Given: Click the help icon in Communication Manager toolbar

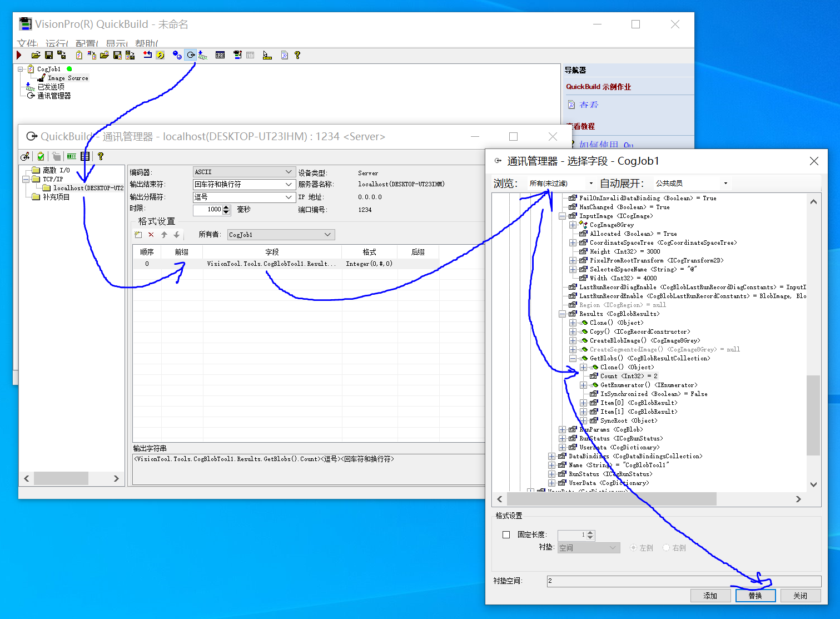Looking at the screenshot, I should point(101,156).
